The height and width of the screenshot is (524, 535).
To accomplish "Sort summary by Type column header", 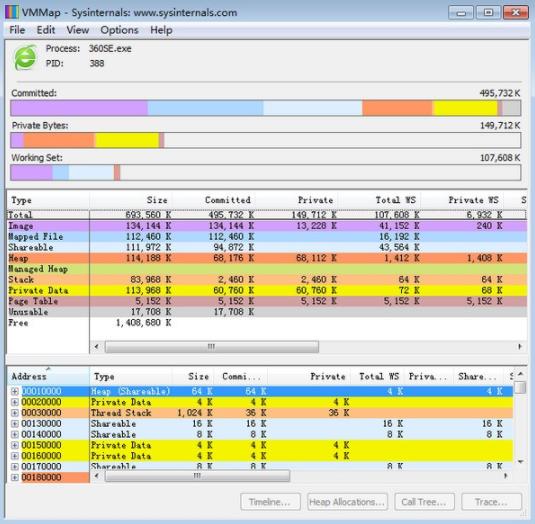I will click(48, 200).
